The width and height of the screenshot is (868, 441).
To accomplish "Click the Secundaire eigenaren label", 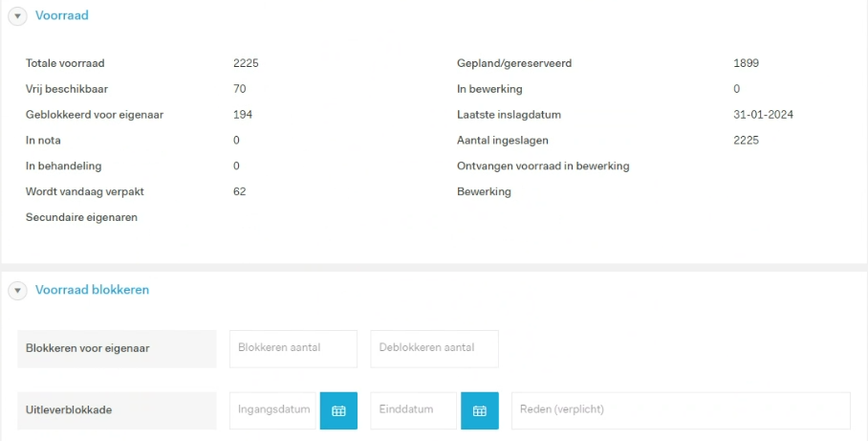I will (x=81, y=217).
